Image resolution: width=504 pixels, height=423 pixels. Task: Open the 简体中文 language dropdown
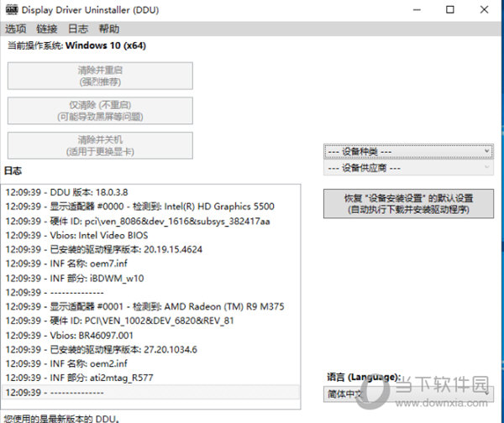(408, 394)
